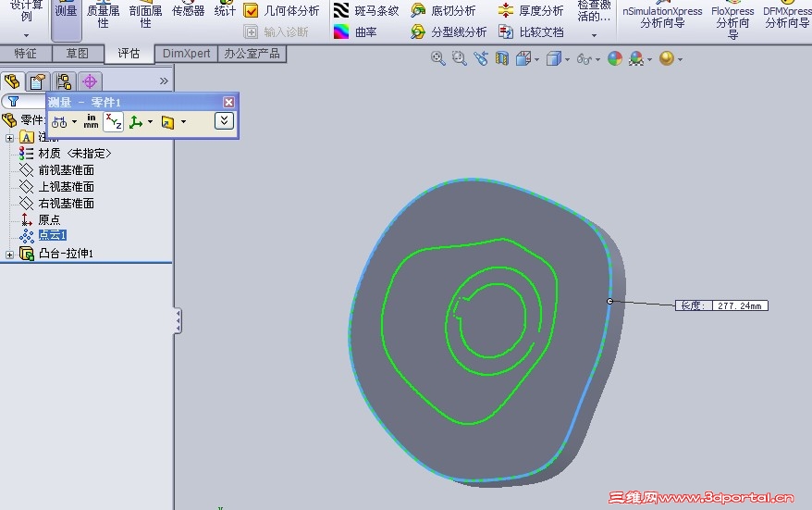Expand Hide/Show Items dropdown arrow

(597, 59)
